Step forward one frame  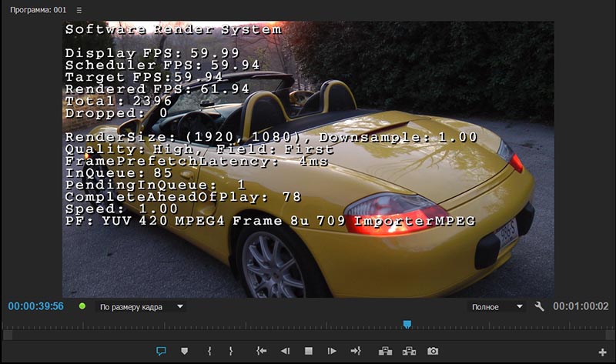(332, 351)
